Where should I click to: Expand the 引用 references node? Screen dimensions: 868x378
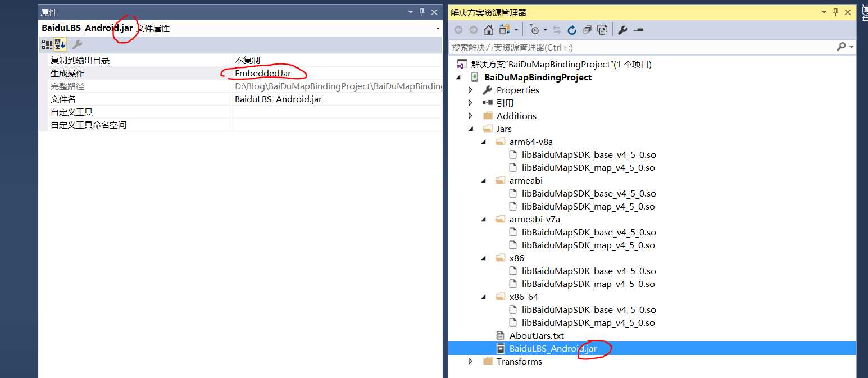[x=471, y=103]
